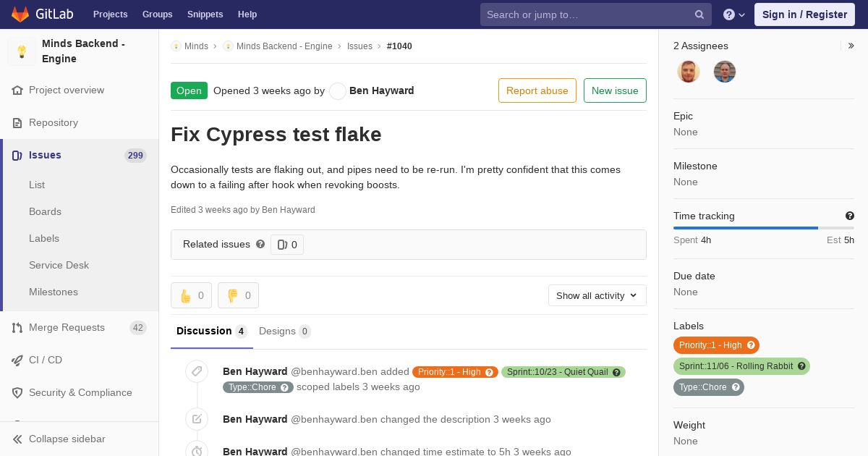Viewport: 868px width, 456px height.
Task: Click the search magnifier icon
Action: coord(699,14)
